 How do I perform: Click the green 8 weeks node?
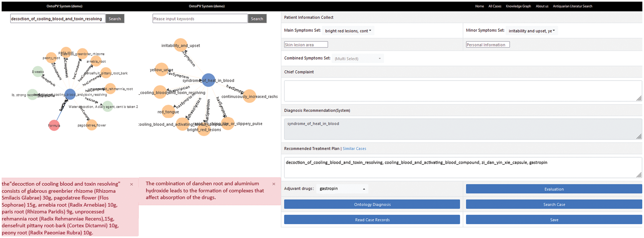(x=38, y=72)
